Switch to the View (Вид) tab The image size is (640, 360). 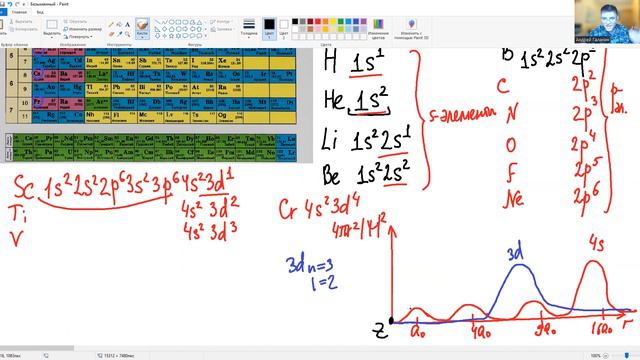tap(40, 12)
